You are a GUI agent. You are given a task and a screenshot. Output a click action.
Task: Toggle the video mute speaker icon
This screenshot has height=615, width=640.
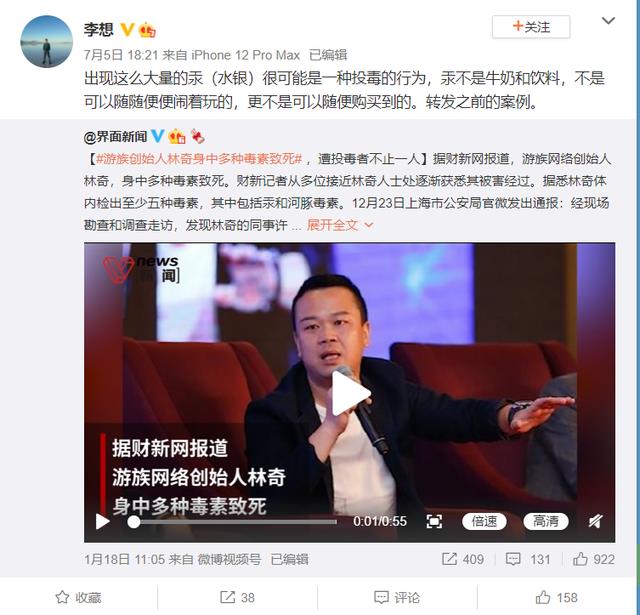point(596,521)
